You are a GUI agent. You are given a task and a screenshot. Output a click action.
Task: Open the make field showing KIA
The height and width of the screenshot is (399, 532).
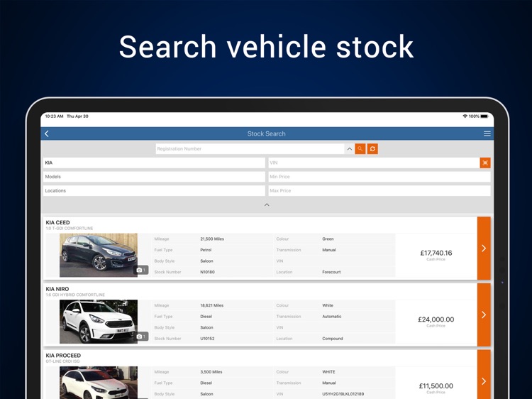point(154,163)
